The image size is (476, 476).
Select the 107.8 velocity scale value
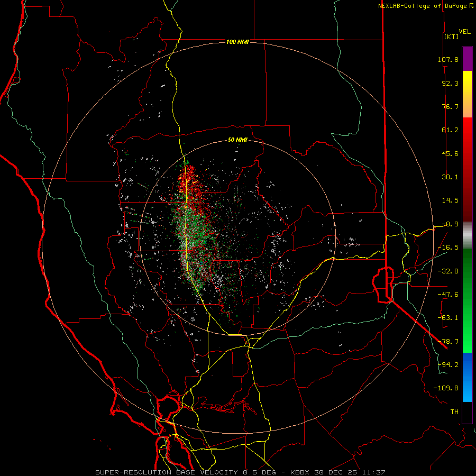click(x=448, y=59)
